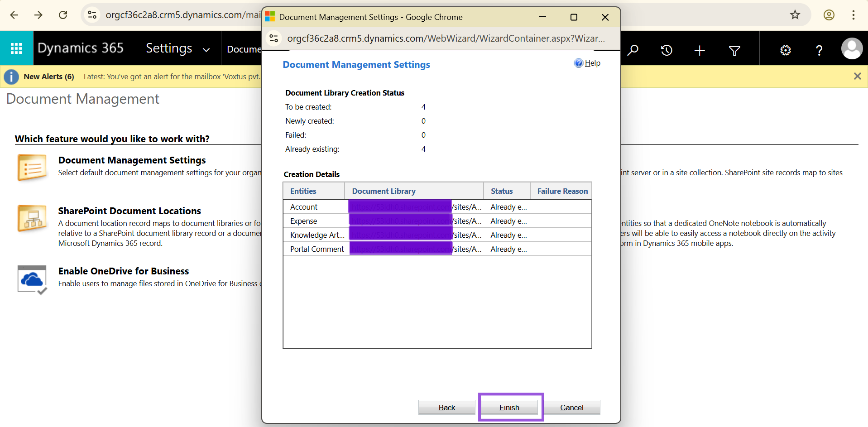Dismiss the yellow alerts bar
Image resolution: width=868 pixels, height=427 pixels.
(x=857, y=76)
